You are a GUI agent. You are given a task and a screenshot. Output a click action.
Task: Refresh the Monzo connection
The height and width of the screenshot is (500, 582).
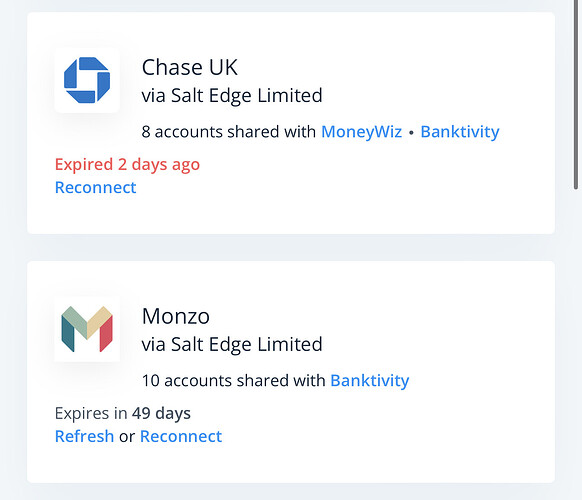(84, 436)
